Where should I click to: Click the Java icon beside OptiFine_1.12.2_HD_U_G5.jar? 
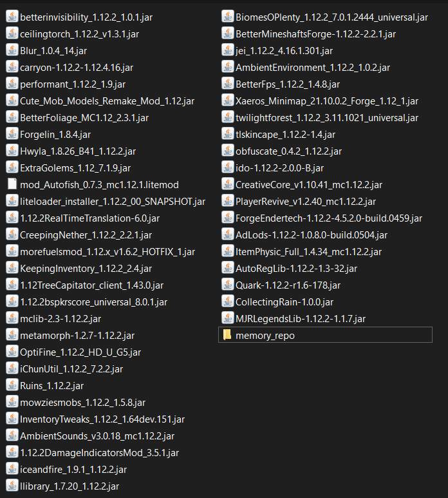click(x=12, y=352)
